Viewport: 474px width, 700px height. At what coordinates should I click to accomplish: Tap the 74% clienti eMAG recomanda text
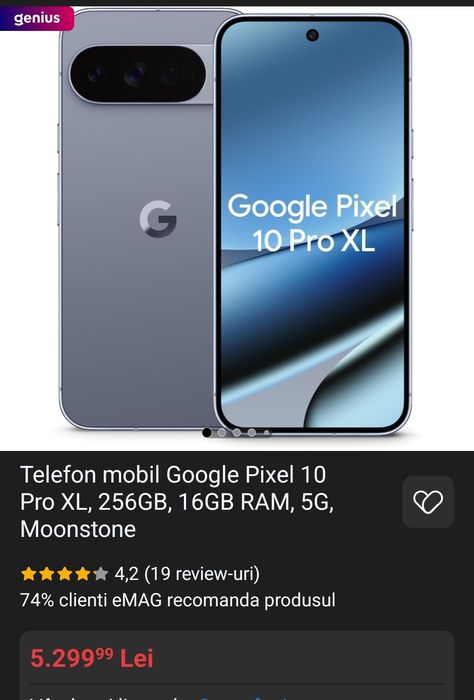(x=178, y=600)
